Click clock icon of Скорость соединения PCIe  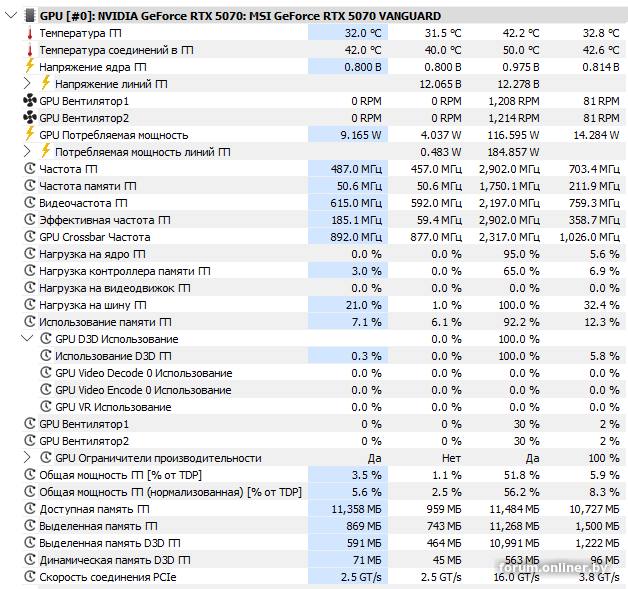[x=30, y=577]
